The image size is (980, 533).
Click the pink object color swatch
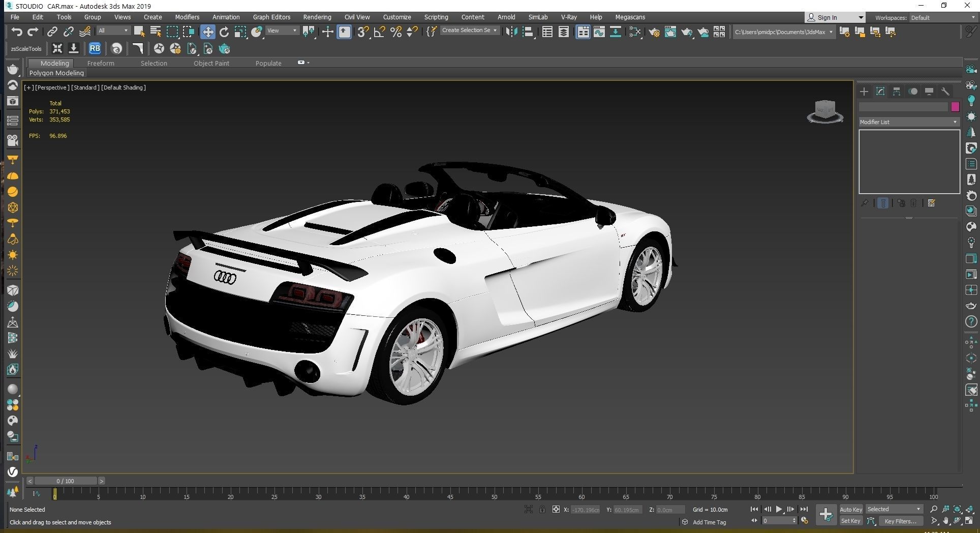point(955,107)
